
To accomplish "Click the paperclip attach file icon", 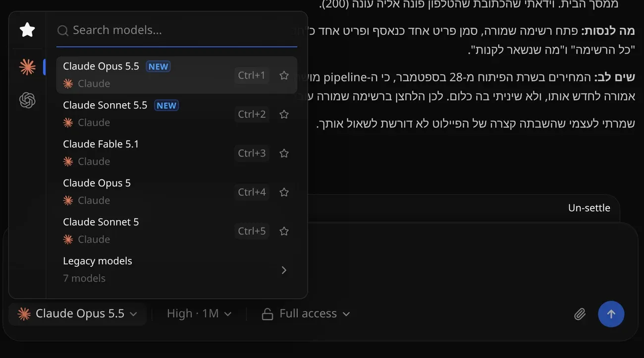I will [580, 314].
